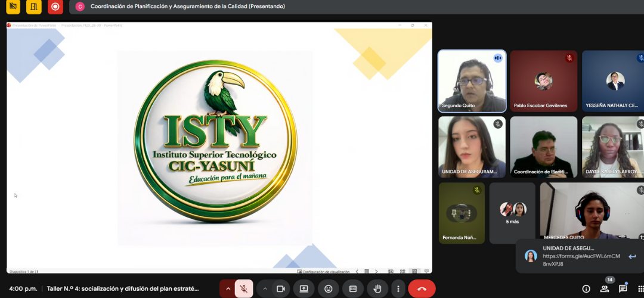Open more options three-dot menu

pos(398,288)
